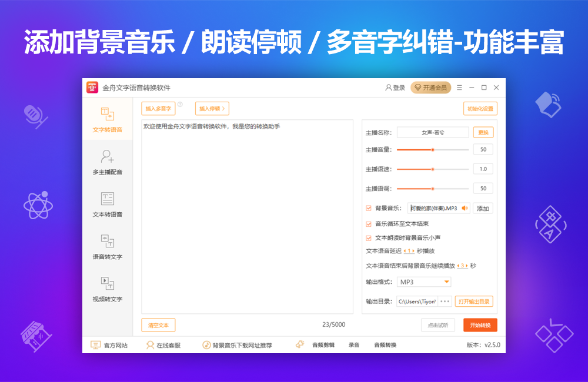Click the help question mark icon
Image resolution: width=588 pixels, height=382 pixels.
180,104
